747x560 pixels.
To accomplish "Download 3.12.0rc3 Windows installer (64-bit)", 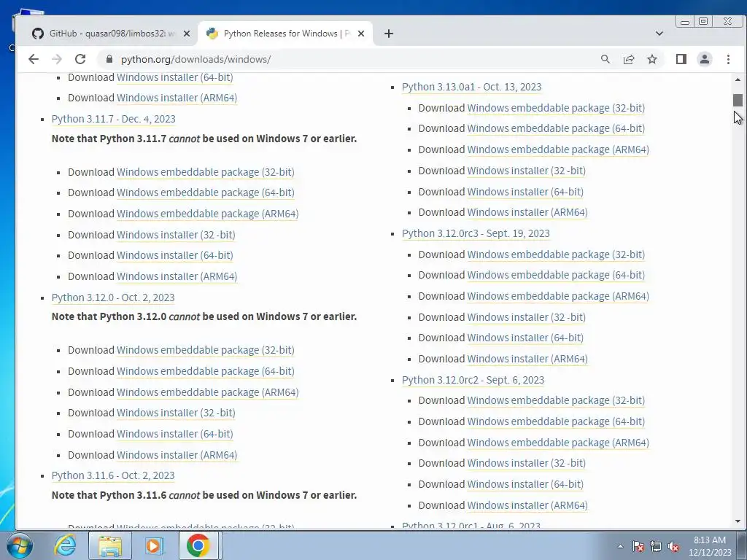I will pyautogui.click(x=525, y=338).
